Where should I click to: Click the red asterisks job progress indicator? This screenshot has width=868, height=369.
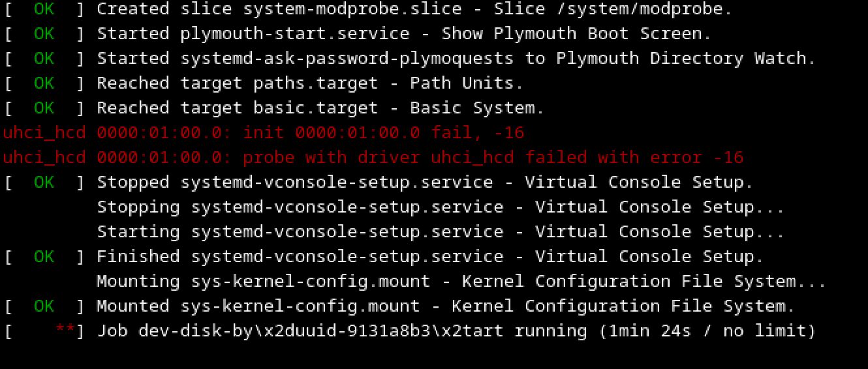[x=65, y=331]
